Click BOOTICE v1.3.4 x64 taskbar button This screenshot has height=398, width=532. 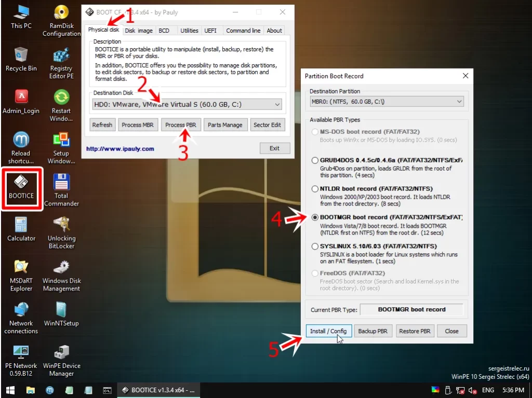click(x=158, y=390)
